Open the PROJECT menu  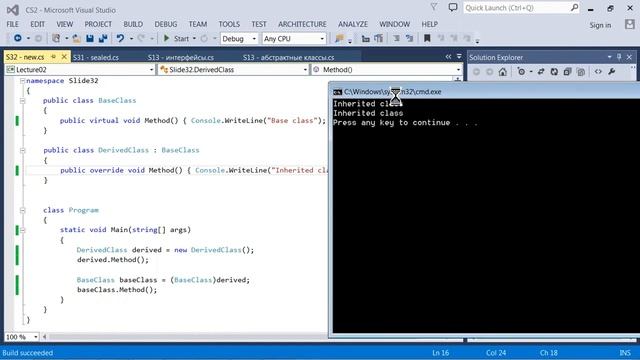(98, 24)
